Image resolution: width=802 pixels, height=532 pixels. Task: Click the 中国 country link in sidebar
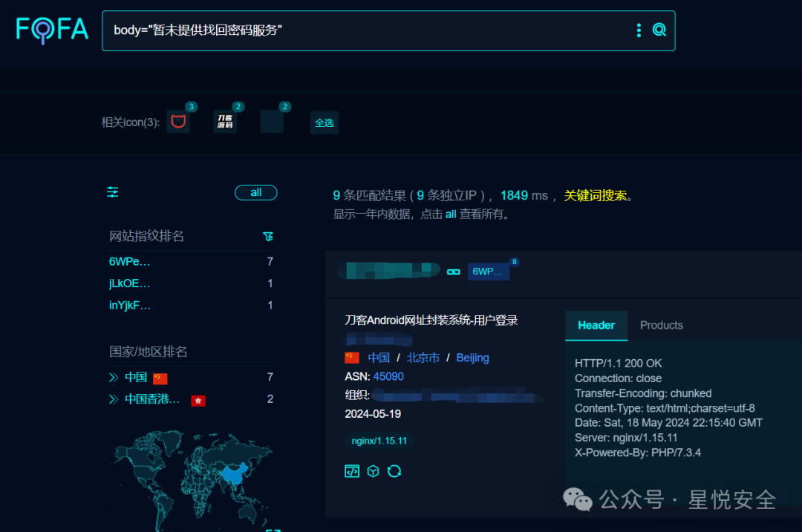click(x=136, y=377)
